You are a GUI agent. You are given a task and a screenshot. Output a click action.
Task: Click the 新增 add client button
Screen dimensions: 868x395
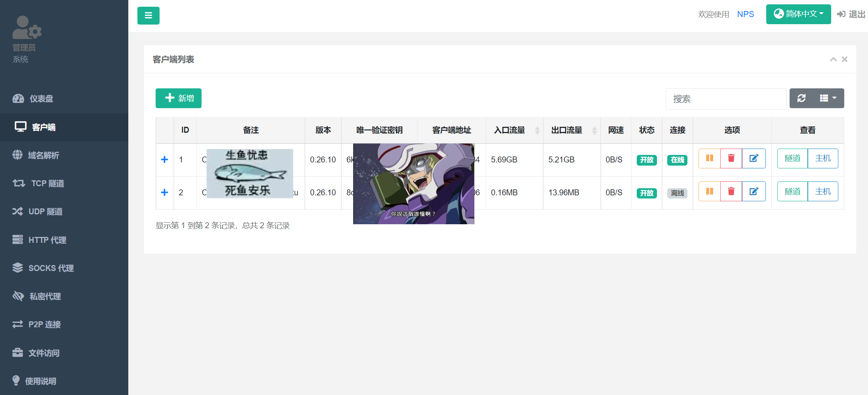point(179,98)
